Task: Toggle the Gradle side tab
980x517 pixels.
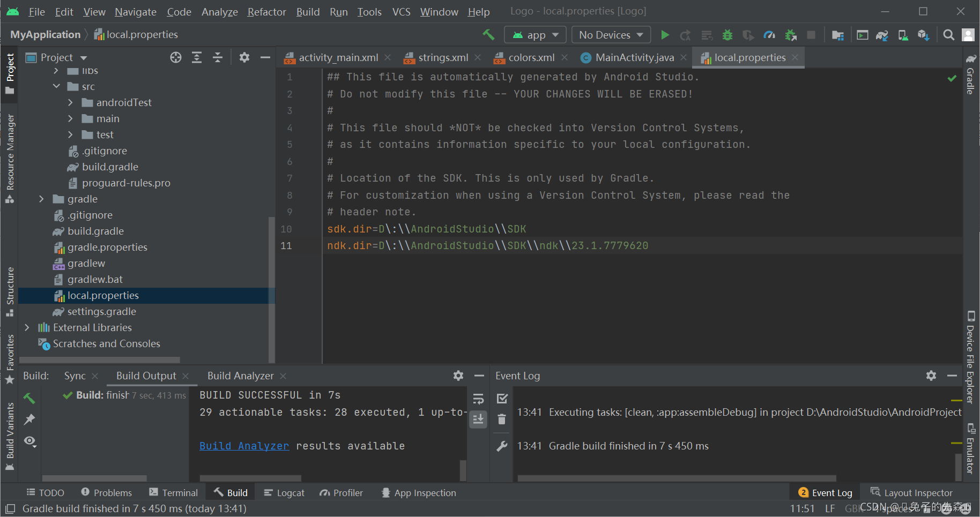Action: [x=970, y=74]
